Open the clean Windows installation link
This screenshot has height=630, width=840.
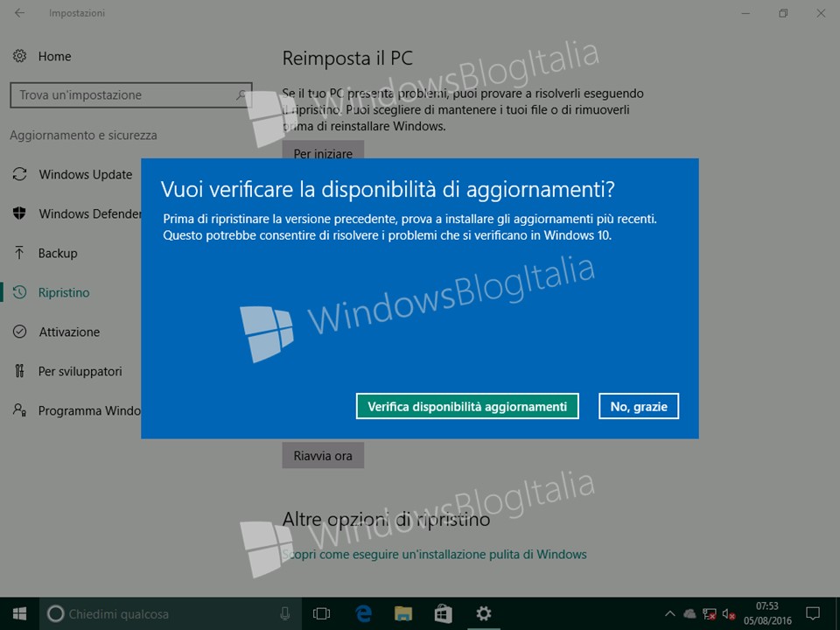click(x=435, y=554)
